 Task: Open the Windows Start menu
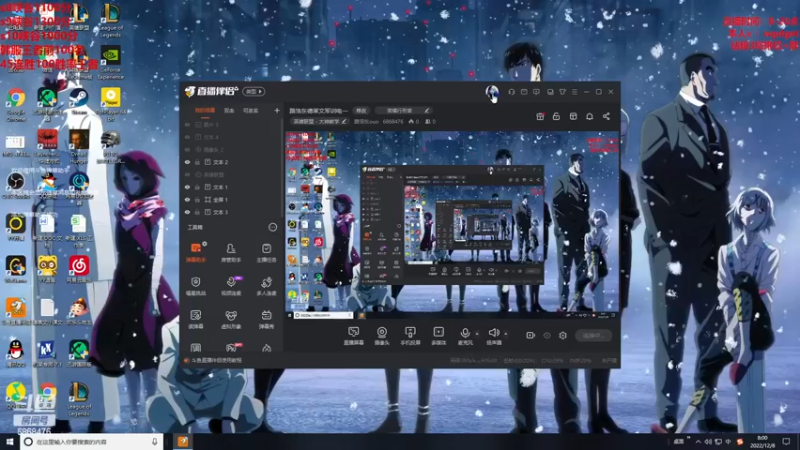point(10,441)
